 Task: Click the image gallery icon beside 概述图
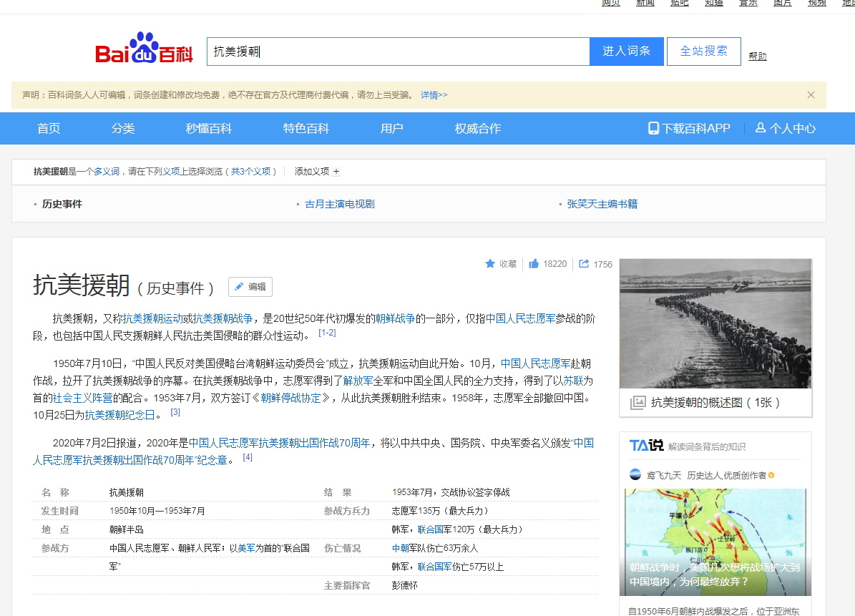(x=637, y=403)
